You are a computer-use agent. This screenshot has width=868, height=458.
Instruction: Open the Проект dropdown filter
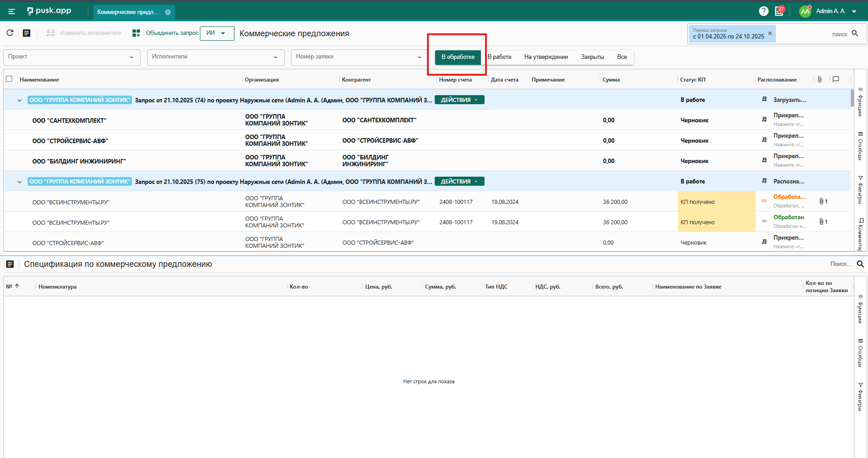(x=71, y=57)
